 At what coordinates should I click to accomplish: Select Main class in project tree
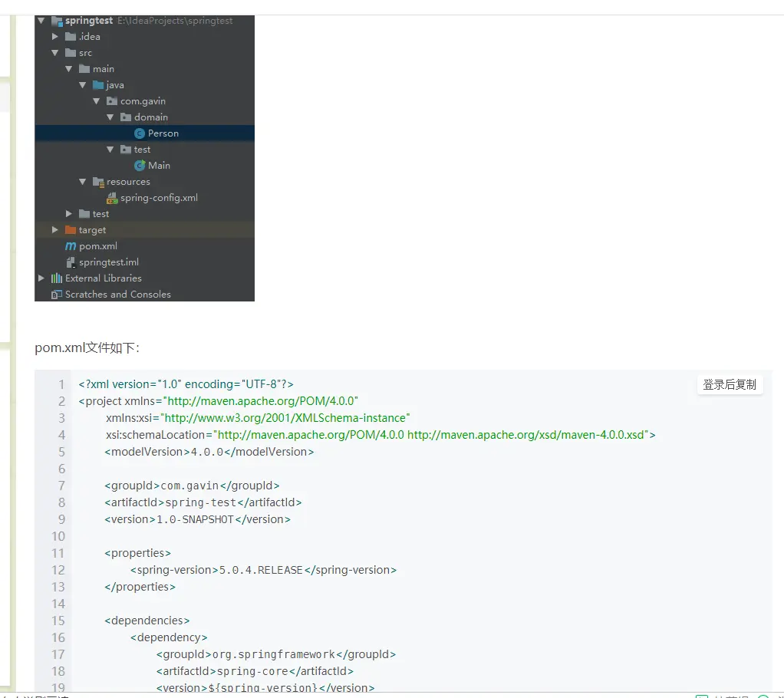(159, 166)
